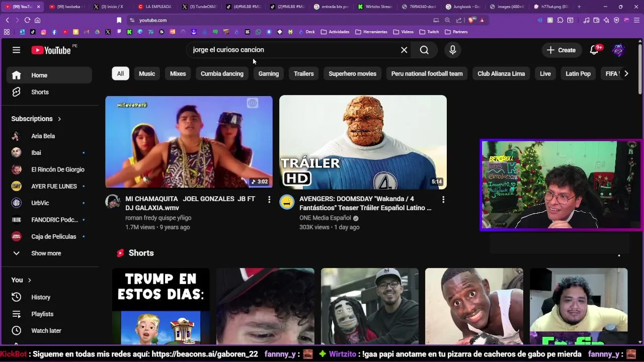644x362 pixels.
Task: Click the share icon in address bar
Action: click(x=459, y=20)
